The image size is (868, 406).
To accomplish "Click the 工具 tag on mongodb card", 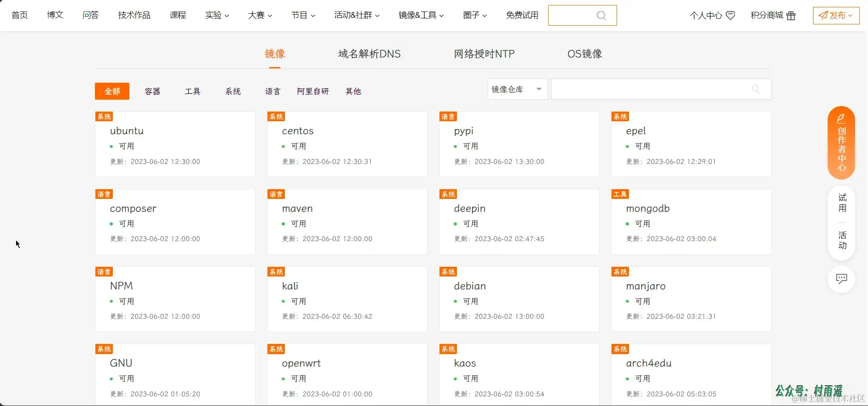I will (620, 194).
